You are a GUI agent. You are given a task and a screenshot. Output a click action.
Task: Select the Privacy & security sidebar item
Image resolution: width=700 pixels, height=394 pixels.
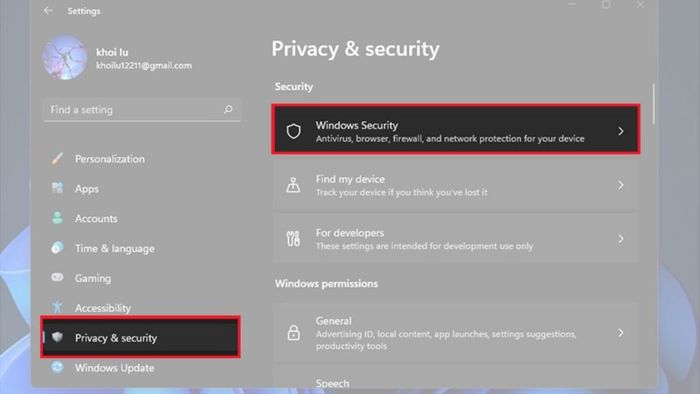pyautogui.click(x=141, y=337)
